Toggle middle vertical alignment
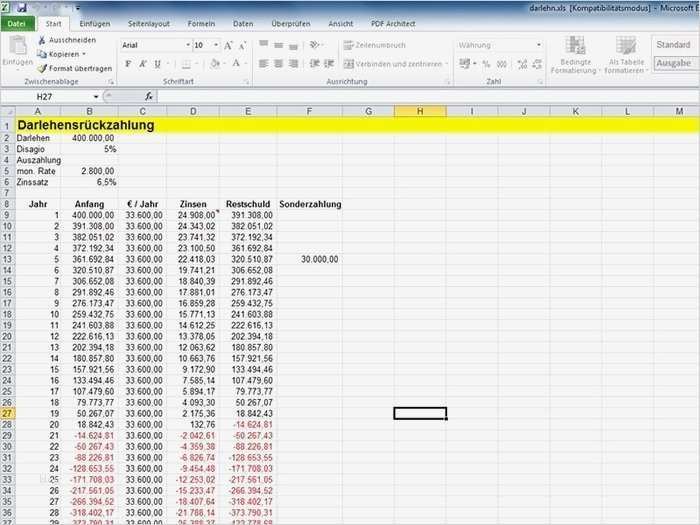700x525 pixels. coord(279,45)
